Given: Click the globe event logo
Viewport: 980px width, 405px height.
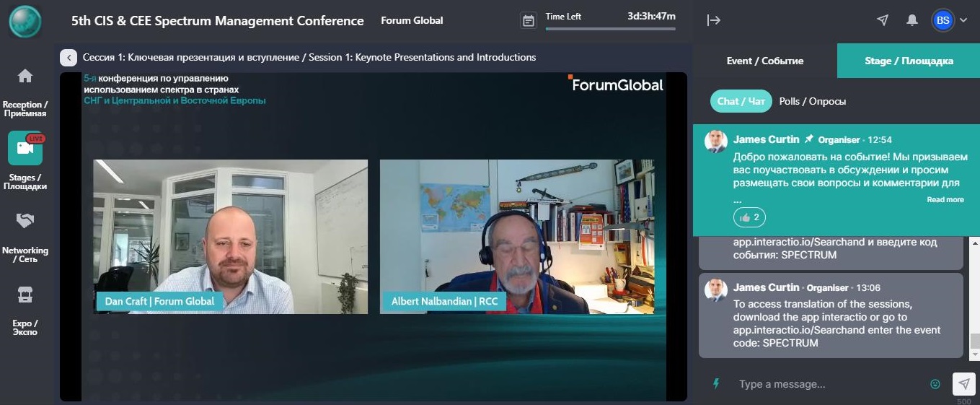Looking at the screenshot, I should click(25, 21).
